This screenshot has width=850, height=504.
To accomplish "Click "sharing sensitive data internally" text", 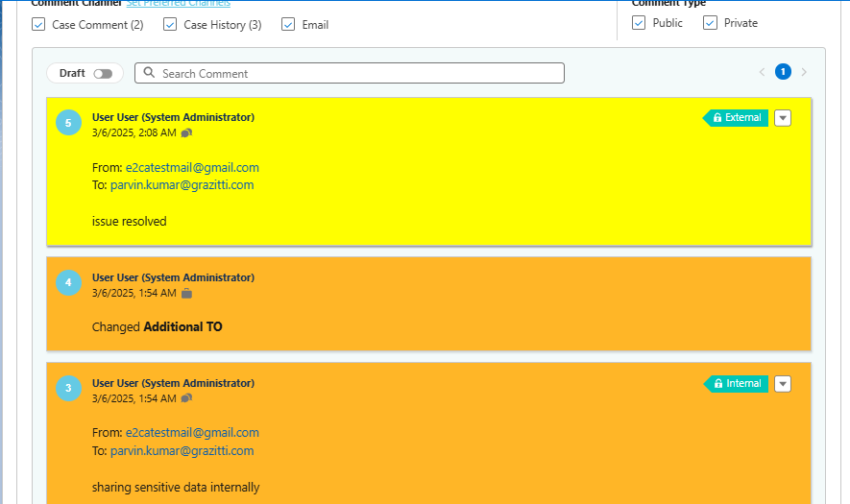I will click(176, 488).
